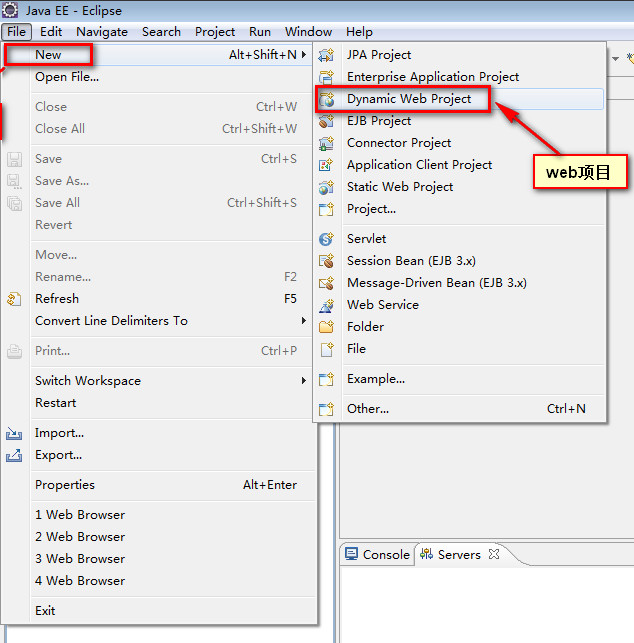Open the File menu
The width and height of the screenshot is (634, 643).
tap(16, 32)
